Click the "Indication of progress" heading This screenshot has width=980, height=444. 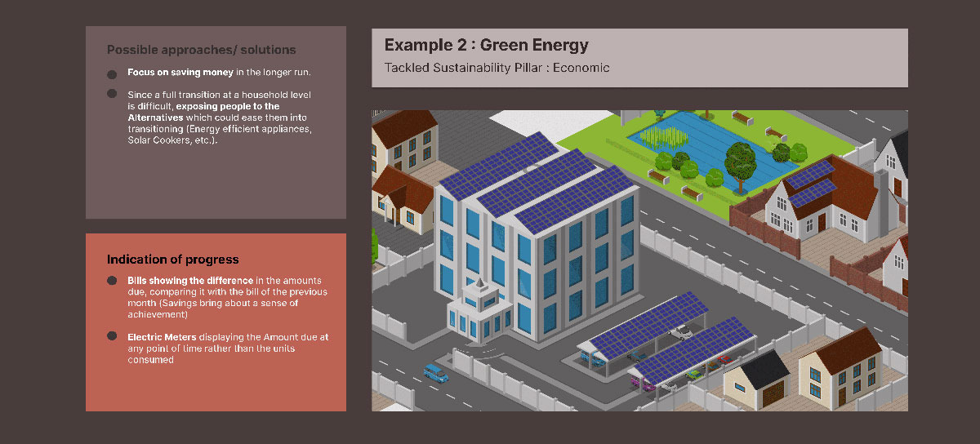click(x=172, y=260)
